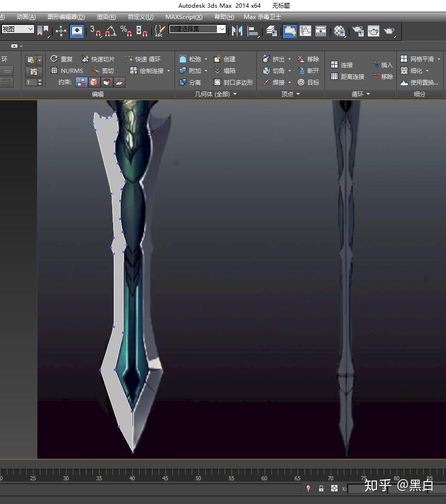Click 重复 (Repeat) in ribbon
The width and height of the screenshot is (446, 504).
coord(62,59)
